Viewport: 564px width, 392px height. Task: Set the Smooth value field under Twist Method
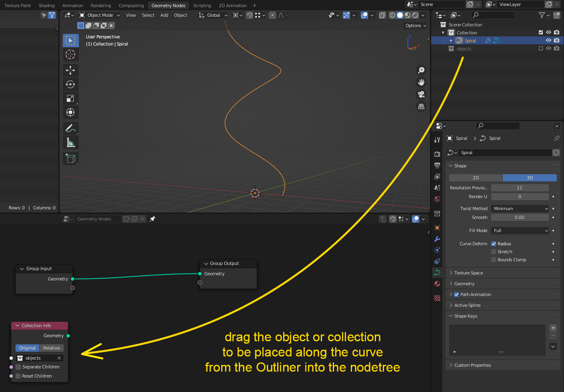pyautogui.click(x=520, y=217)
